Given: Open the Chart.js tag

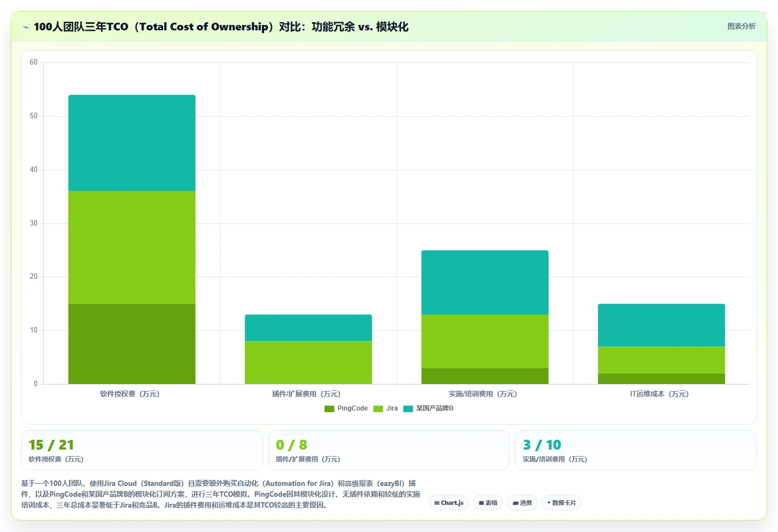Looking at the screenshot, I should 449,503.
